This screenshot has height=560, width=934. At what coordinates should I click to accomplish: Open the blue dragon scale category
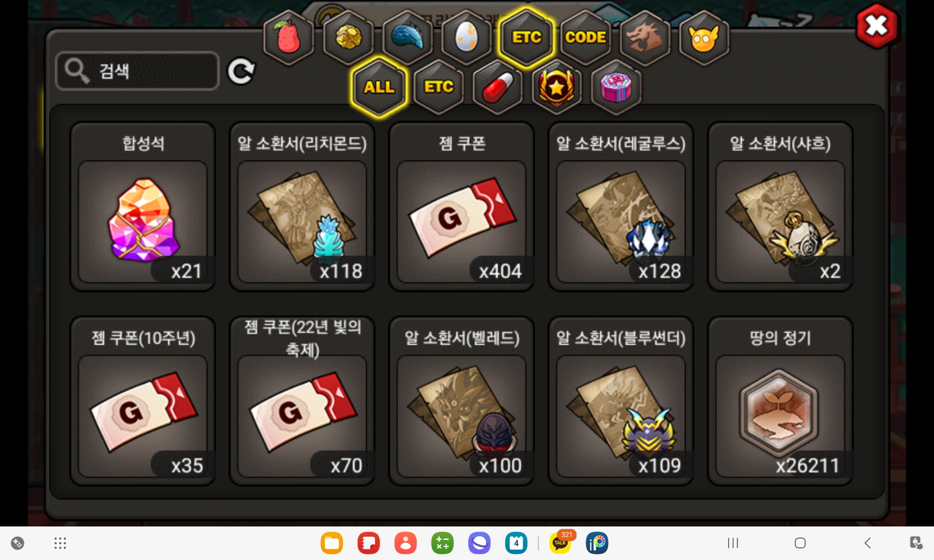(x=407, y=37)
